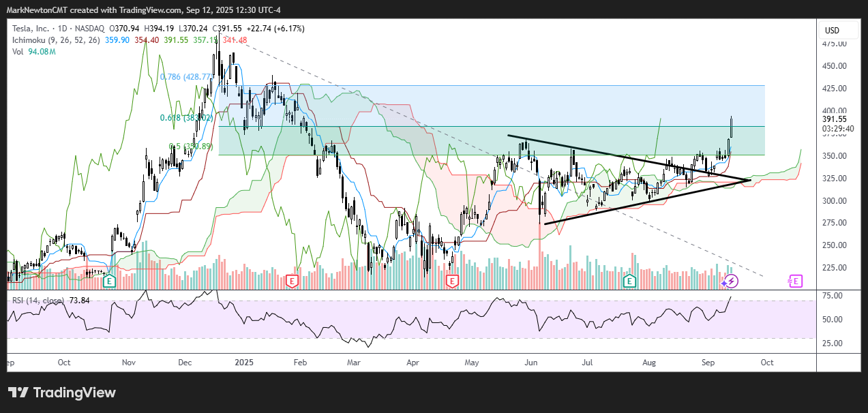Click the 0.786 (428.77) Fibonacci level label
This screenshot has width=868, height=413.
tap(185, 77)
